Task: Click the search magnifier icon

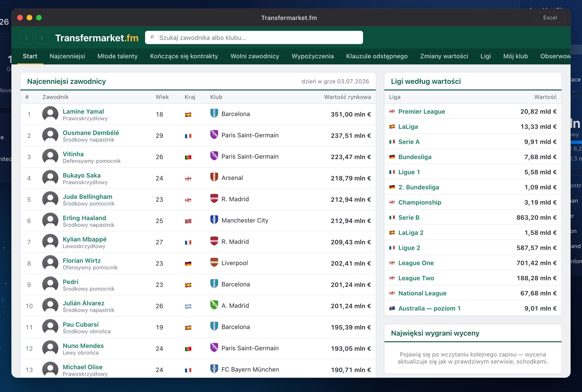Action: (152, 37)
